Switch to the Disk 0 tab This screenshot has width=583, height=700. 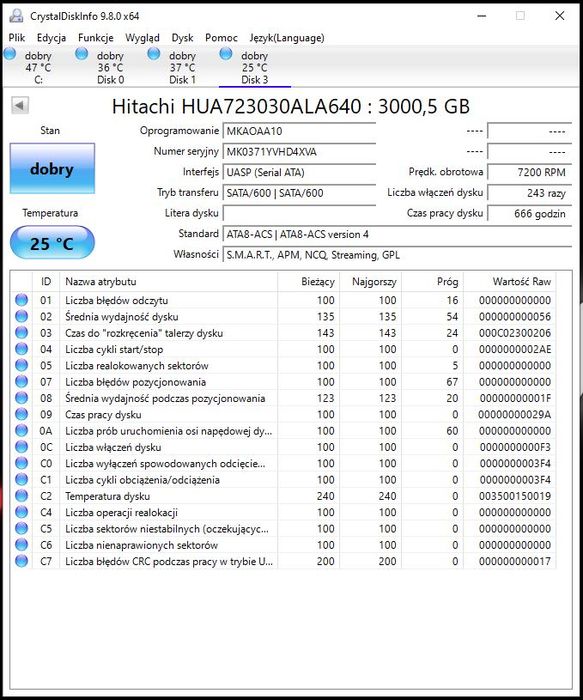tap(110, 68)
